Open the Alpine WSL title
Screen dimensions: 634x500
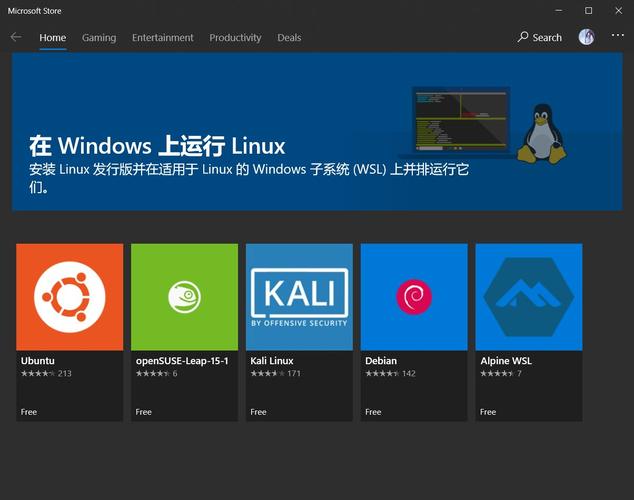[506, 361]
